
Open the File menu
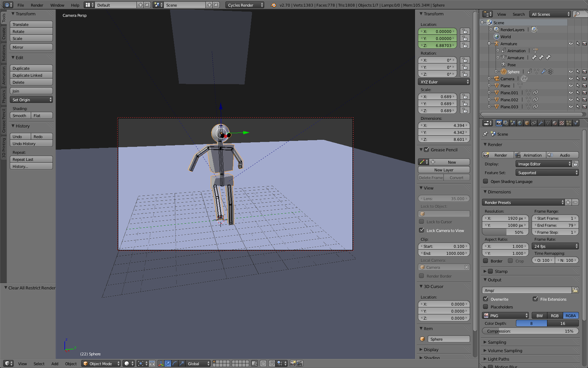pos(21,5)
